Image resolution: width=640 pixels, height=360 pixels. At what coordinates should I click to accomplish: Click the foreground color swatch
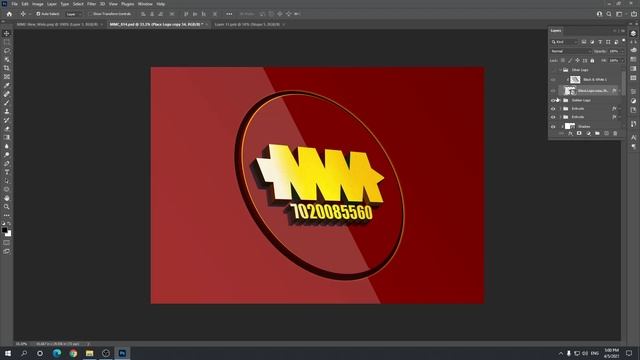point(4,230)
